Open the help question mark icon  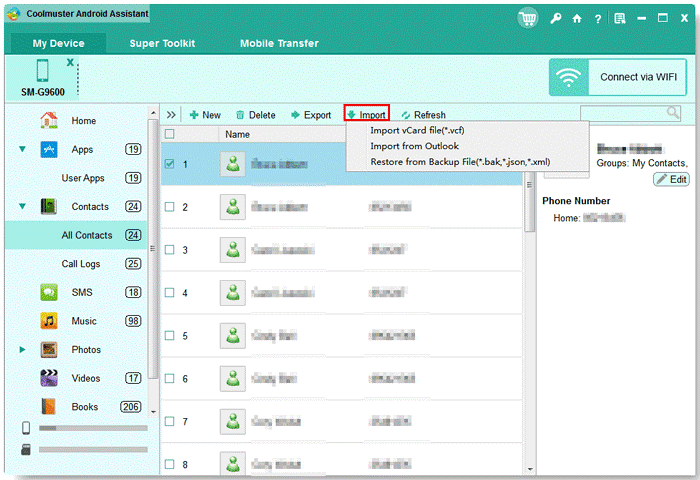click(598, 18)
